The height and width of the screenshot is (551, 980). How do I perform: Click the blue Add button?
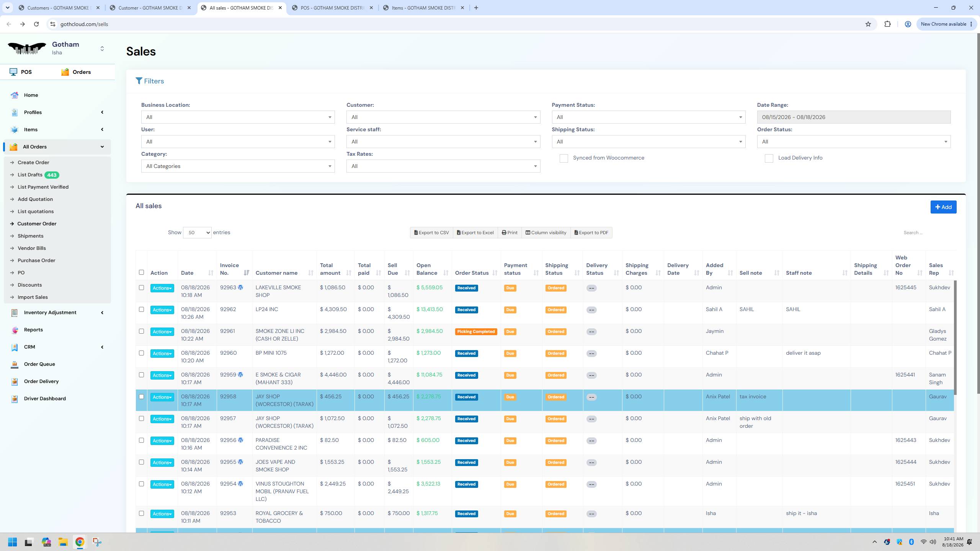click(x=943, y=207)
